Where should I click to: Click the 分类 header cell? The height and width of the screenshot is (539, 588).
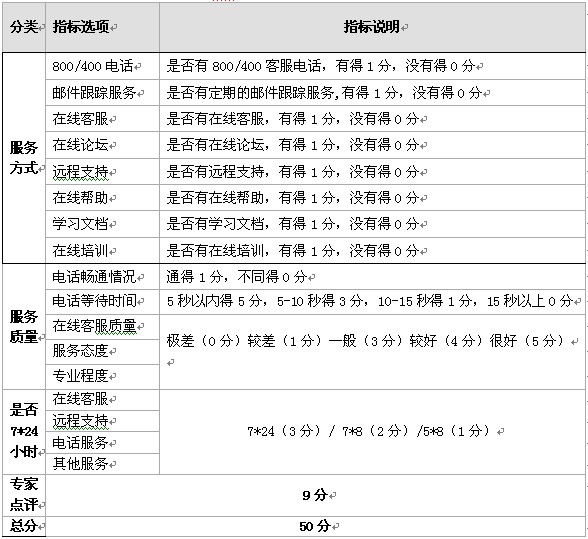(24, 27)
